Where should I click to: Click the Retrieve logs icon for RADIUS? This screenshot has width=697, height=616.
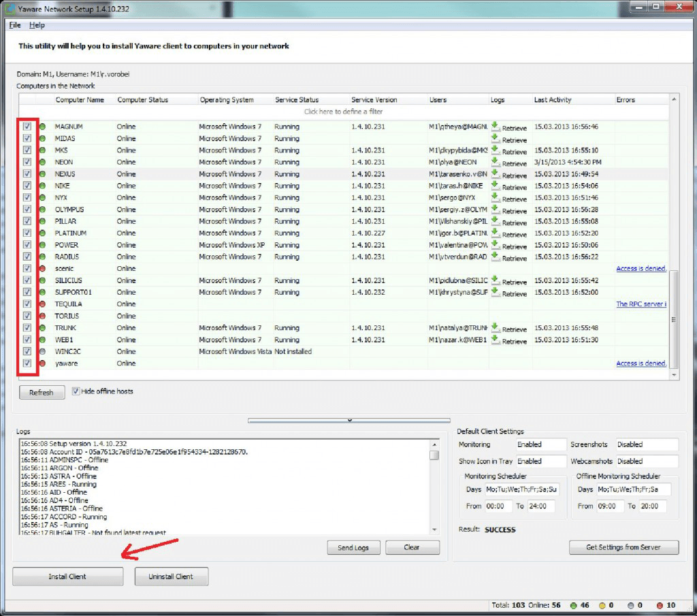[x=495, y=257]
